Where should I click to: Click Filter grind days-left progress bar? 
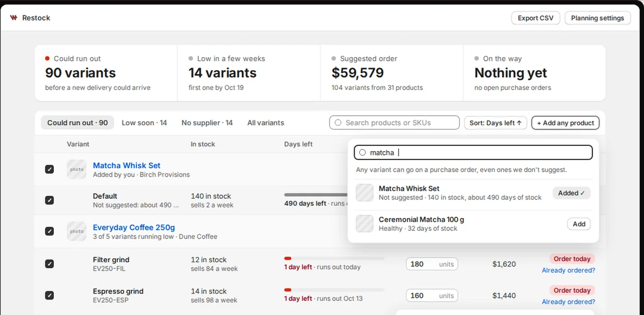point(334,259)
